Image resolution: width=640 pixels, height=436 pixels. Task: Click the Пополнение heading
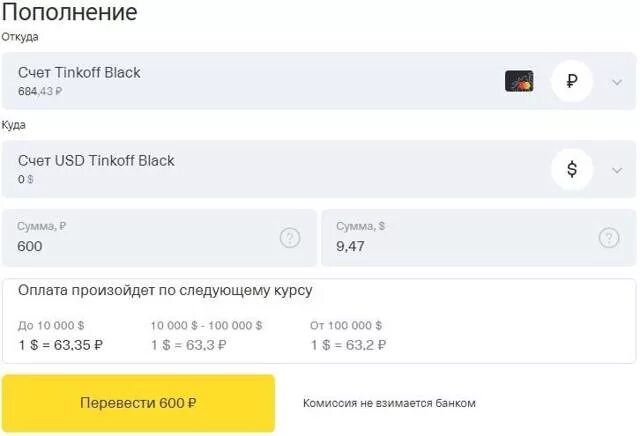[69, 13]
